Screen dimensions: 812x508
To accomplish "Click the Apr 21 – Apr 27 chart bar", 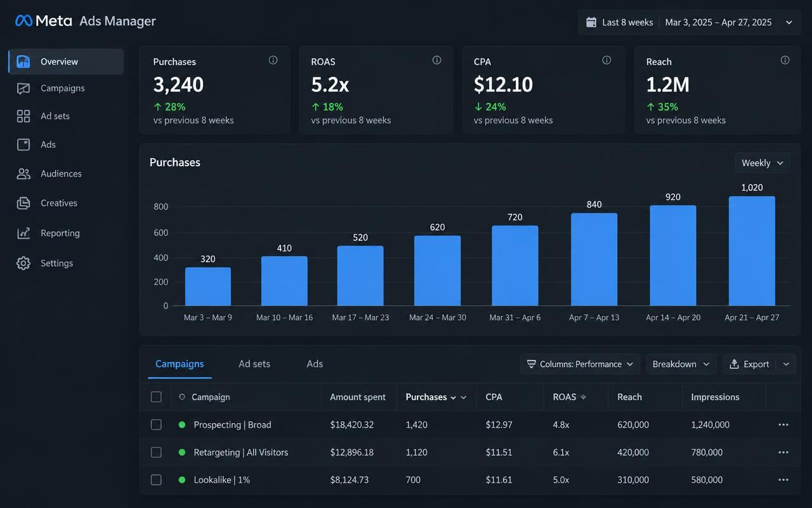I will (x=752, y=251).
